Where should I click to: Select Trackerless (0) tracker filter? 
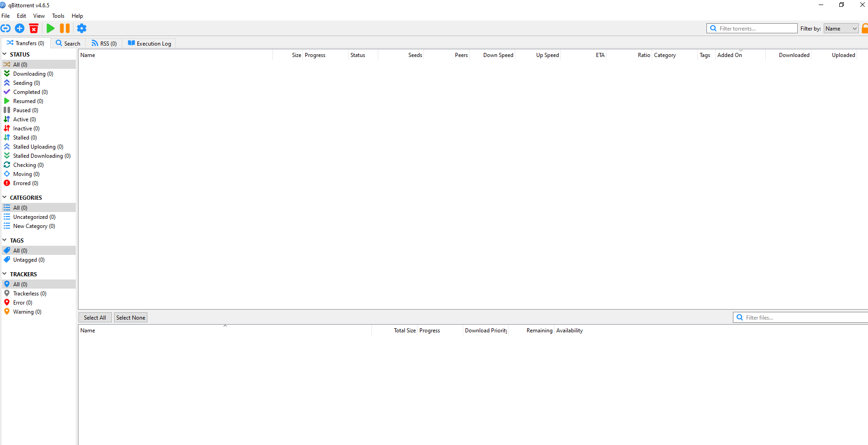point(39,293)
